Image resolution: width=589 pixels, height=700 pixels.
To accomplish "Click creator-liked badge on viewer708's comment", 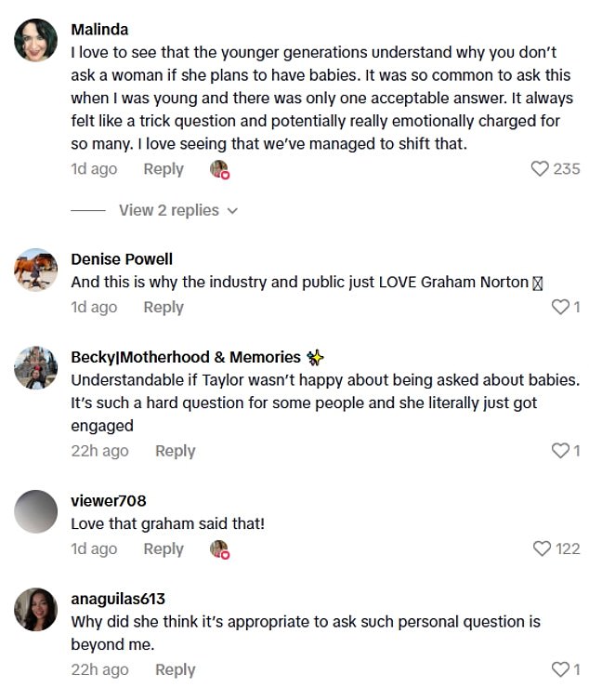I will (x=219, y=549).
